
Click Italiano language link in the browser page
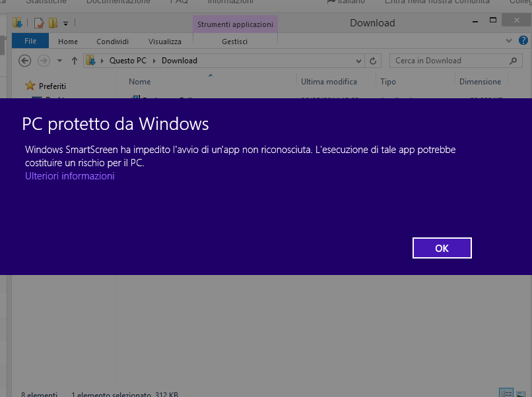tap(346, 2)
